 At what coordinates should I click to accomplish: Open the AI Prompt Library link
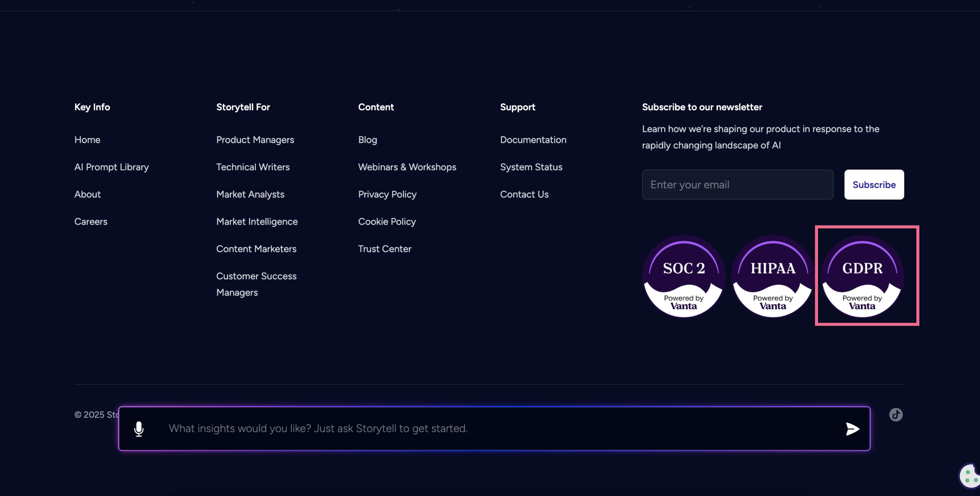point(112,167)
